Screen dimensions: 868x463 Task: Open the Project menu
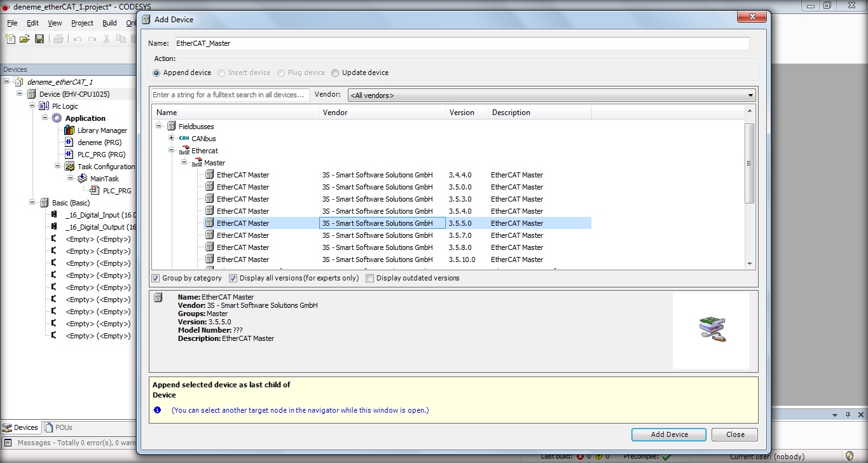point(82,23)
